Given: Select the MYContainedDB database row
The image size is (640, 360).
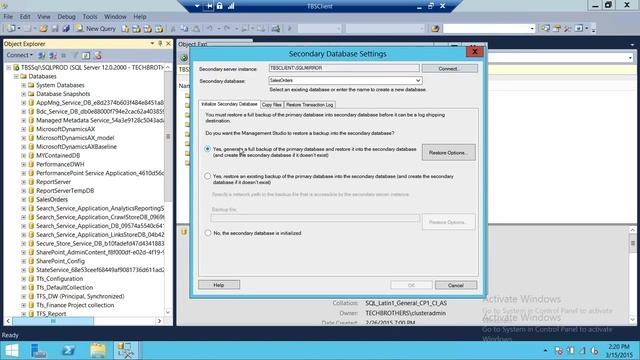Looking at the screenshot, I should click(x=58, y=156).
